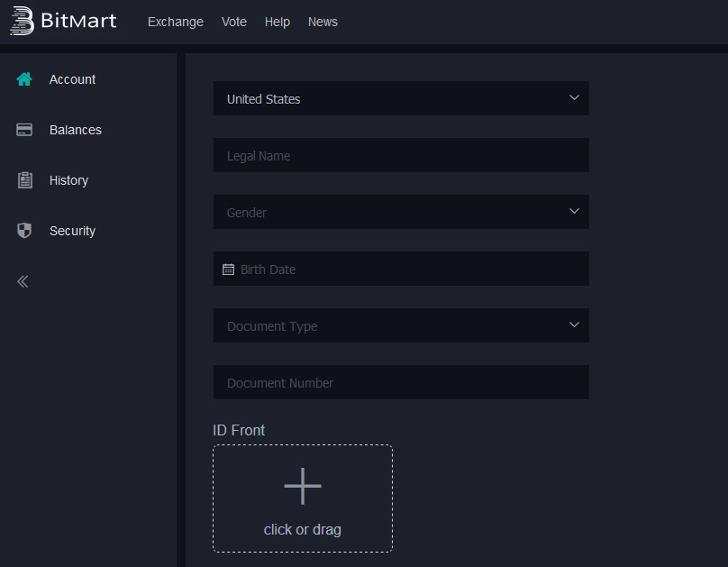Click the Account home icon
Screen dimensions: 728x567
tap(24, 79)
